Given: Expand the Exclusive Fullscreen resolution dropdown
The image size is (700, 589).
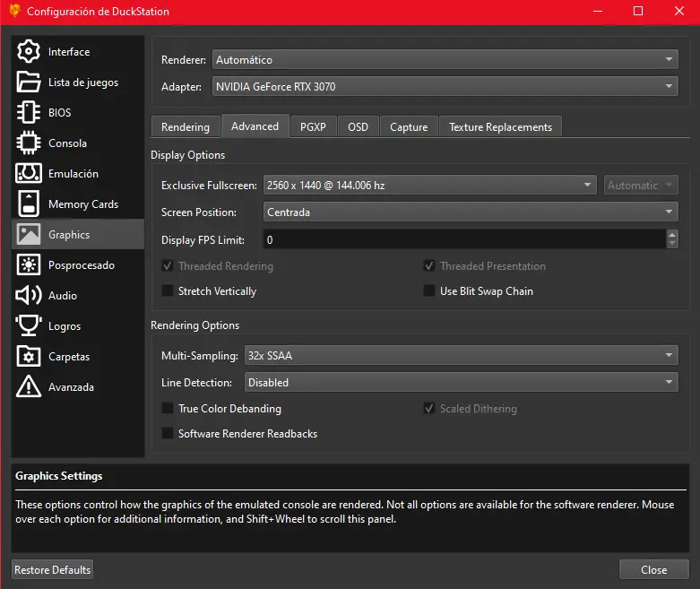Looking at the screenshot, I should (430, 185).
